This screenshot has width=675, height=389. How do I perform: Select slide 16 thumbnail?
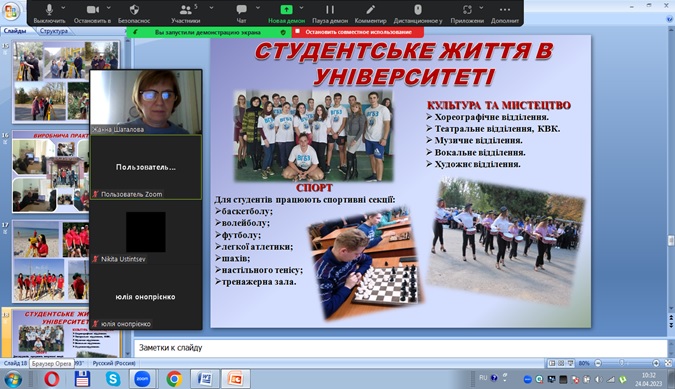coord(51,172)
